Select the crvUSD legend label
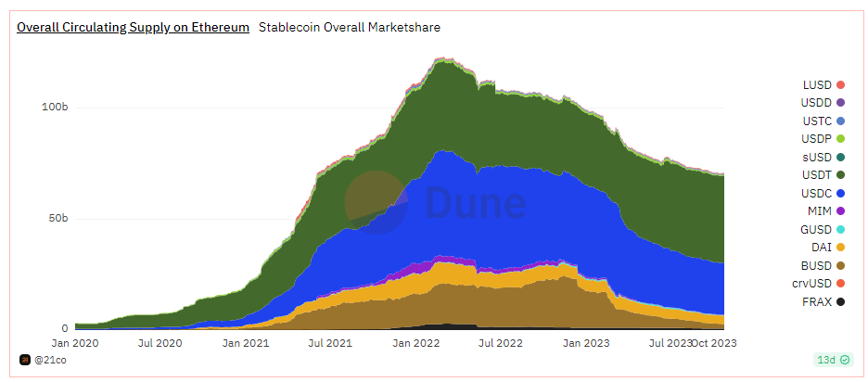The height and width of the screenshot is (382, 868). point(812,284)
